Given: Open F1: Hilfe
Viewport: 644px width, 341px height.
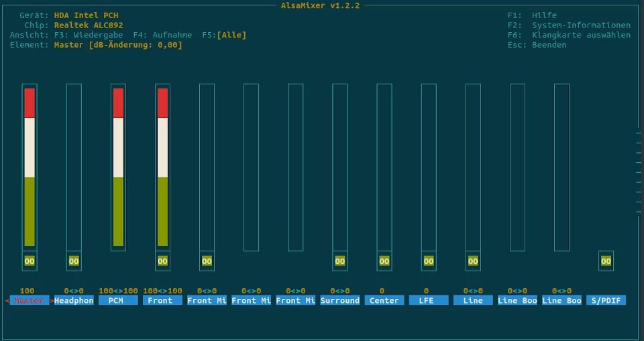Looking at the screenshot, I should tap(532, 15).
